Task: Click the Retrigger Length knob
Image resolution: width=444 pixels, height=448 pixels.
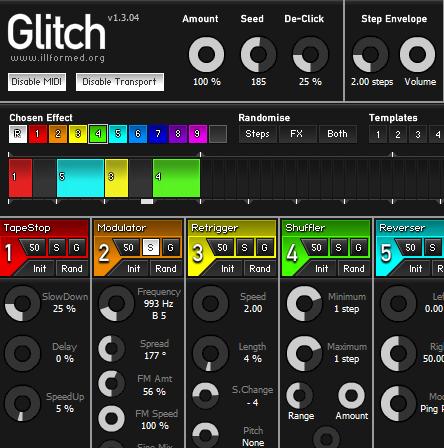Action: click(210, 353)
